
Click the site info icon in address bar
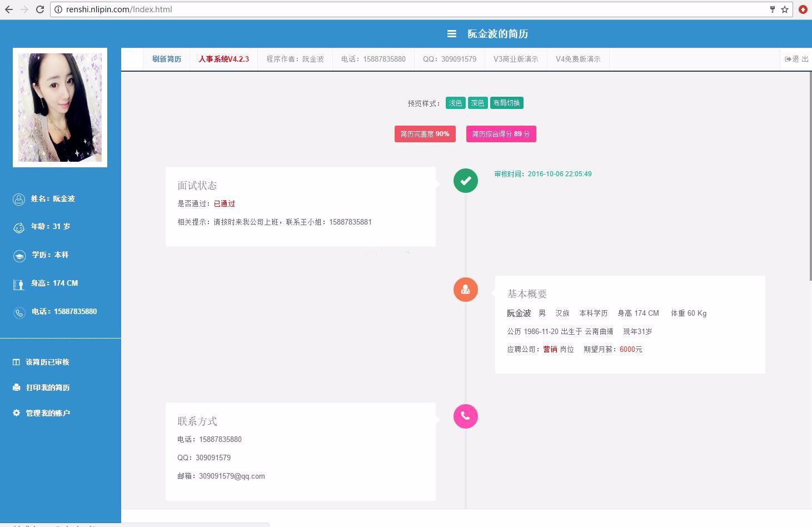[58, 9]
